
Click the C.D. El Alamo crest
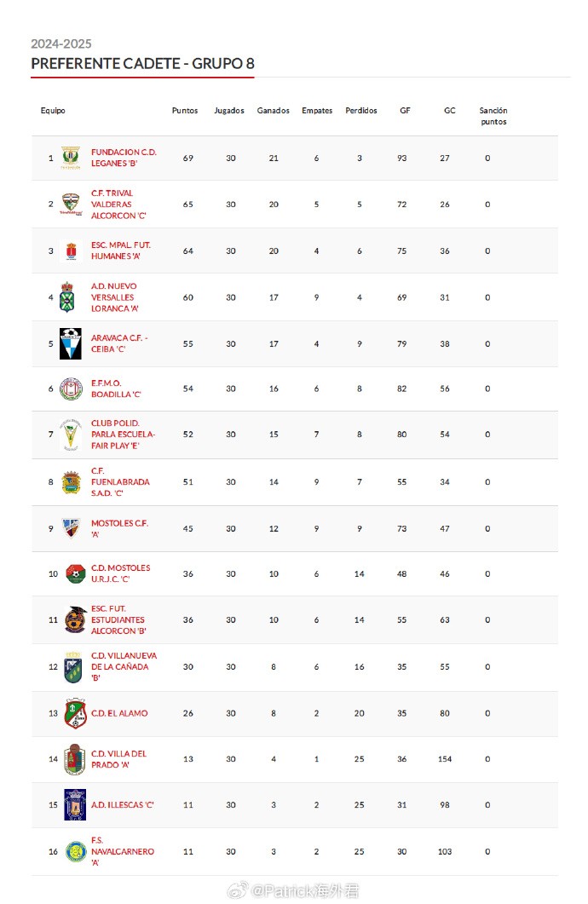75,713
